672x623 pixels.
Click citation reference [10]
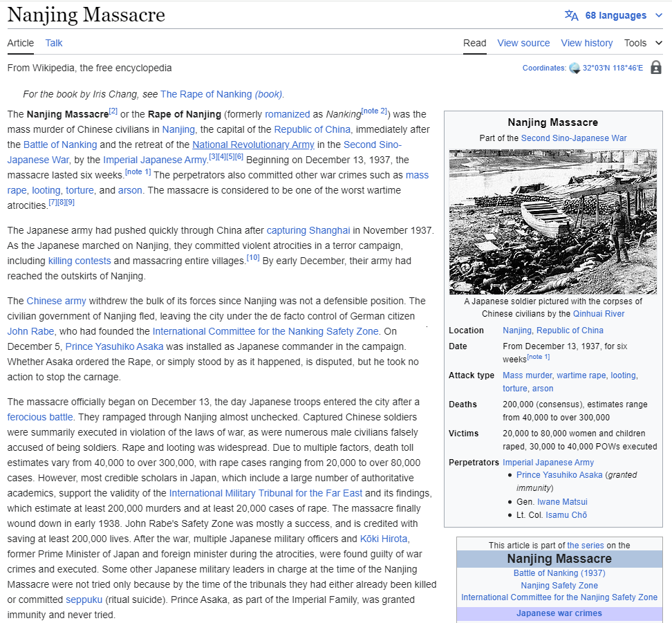[253, 257]
